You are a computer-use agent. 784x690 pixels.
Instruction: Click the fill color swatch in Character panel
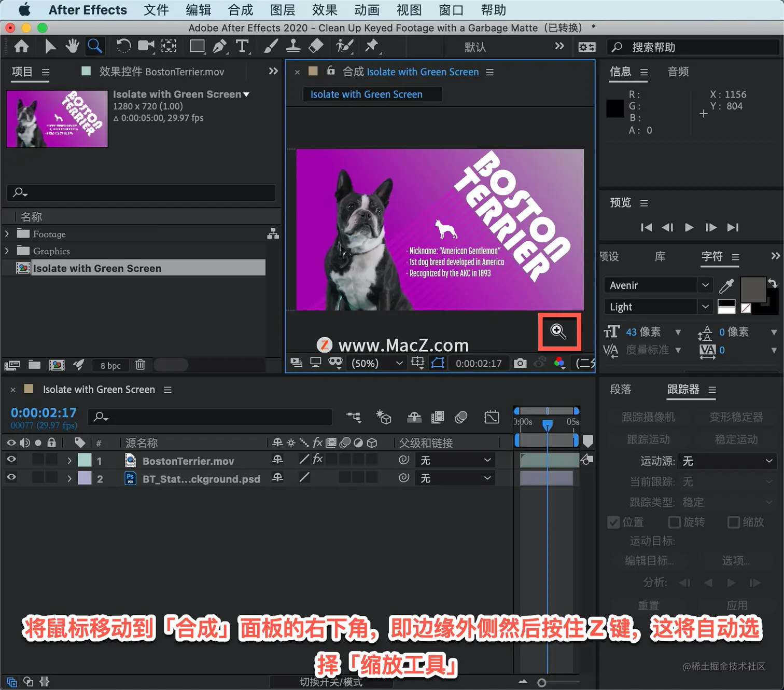point(753,289)
